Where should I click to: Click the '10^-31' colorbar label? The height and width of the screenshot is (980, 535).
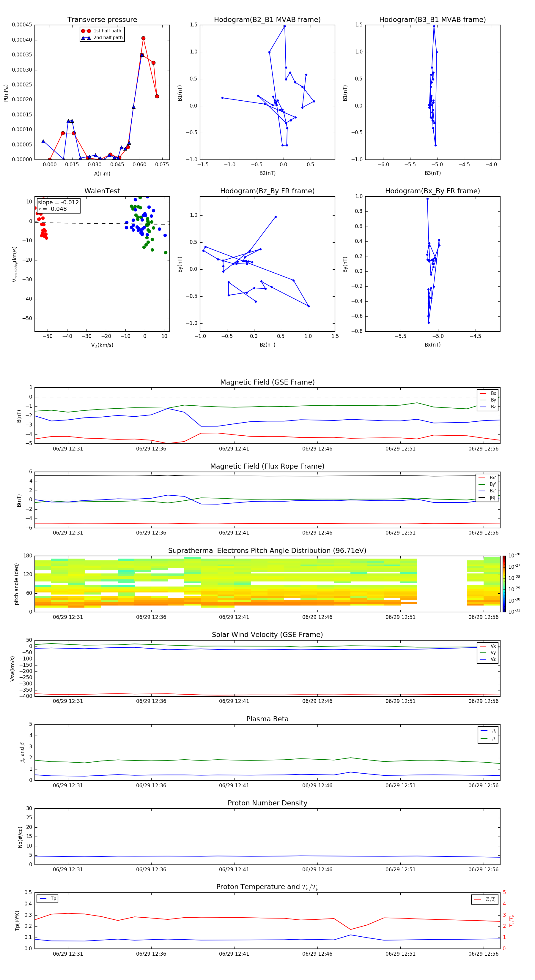coord(514,611)
